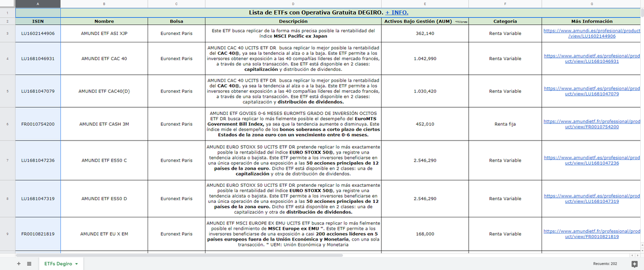Select row 1 header

click(8, 12)
